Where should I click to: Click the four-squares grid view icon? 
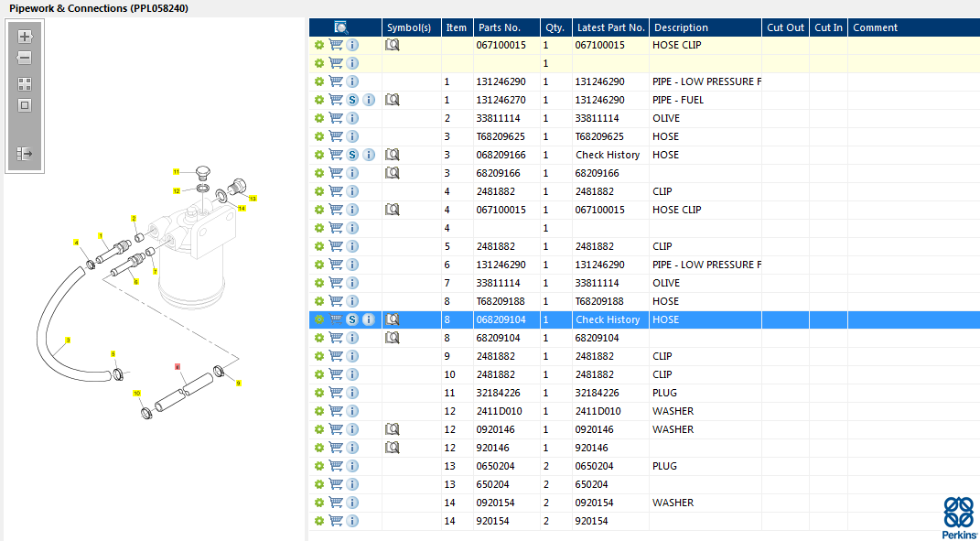[25, 83]
